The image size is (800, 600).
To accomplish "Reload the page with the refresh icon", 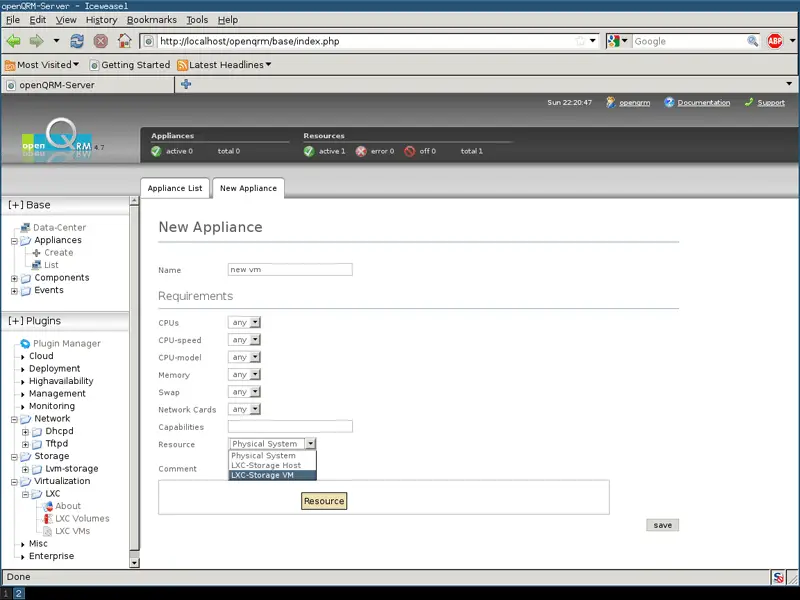I will point(77,41).
